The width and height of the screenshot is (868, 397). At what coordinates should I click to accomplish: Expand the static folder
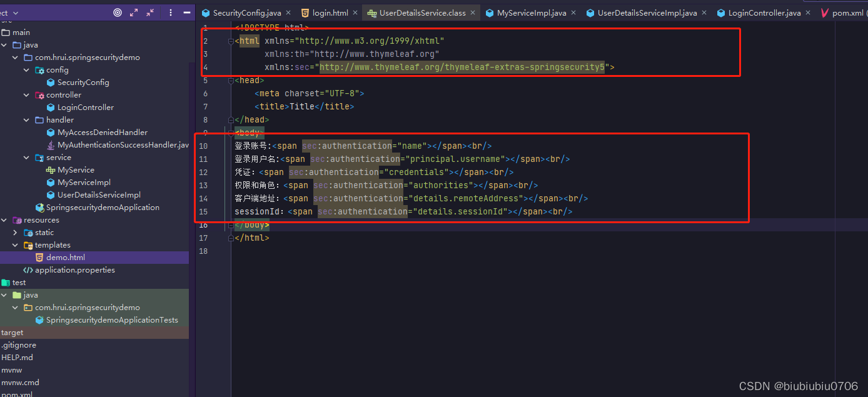point(16,233)
